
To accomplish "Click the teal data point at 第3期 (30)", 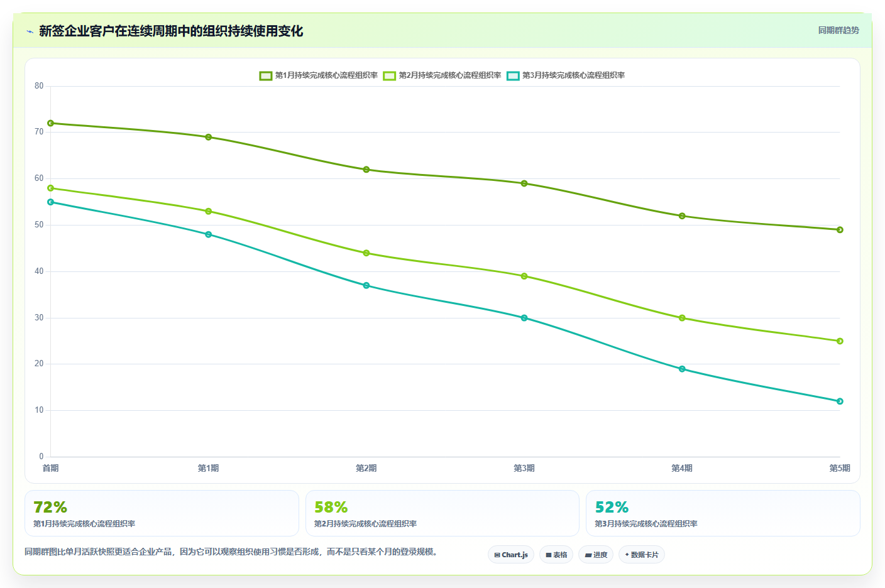I will (x=524, y=318).
